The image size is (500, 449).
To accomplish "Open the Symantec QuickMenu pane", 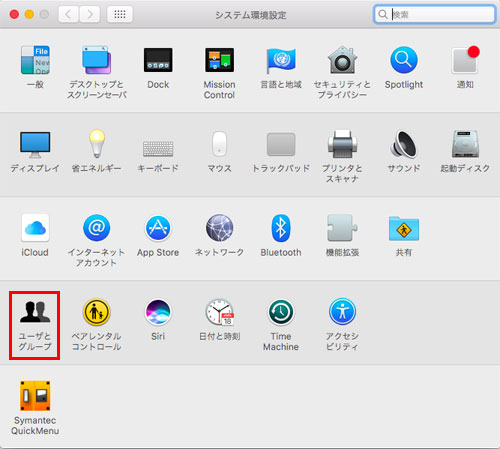I will click(x=35, y=407).
